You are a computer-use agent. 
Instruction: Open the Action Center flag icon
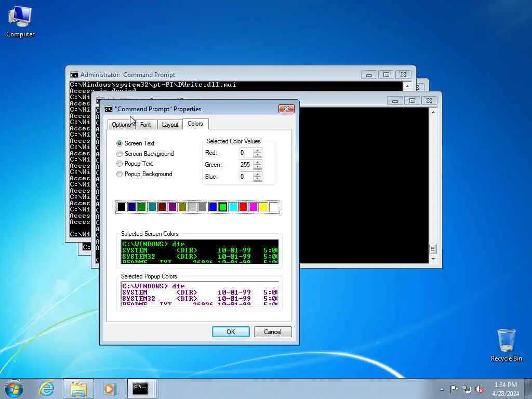(454, 389)
